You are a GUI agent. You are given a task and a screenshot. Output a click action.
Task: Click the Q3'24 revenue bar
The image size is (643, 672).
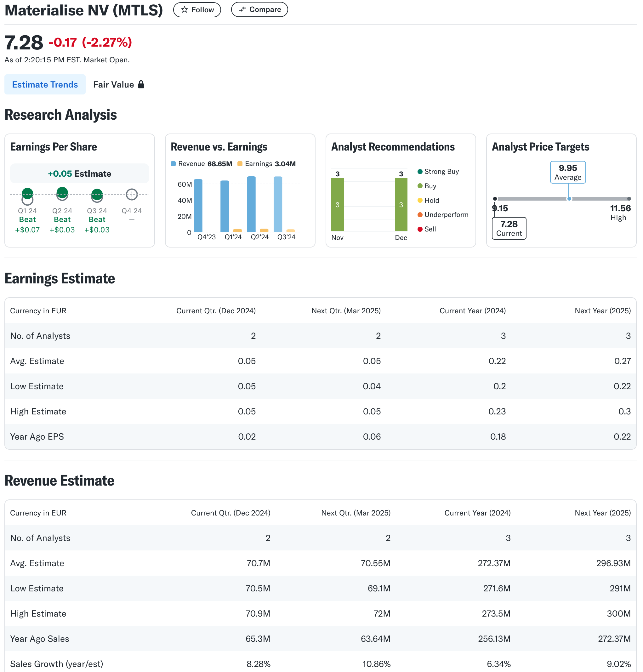coord(278,204)
